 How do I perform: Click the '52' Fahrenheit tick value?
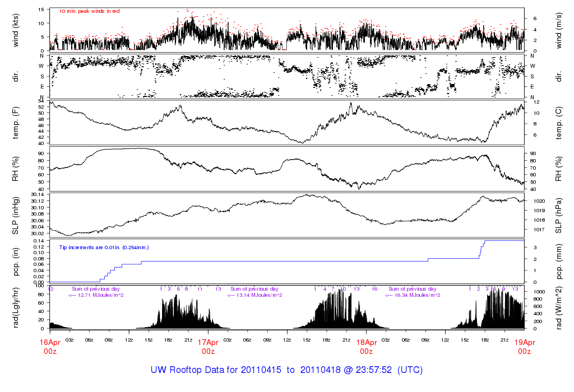(41, 107)
